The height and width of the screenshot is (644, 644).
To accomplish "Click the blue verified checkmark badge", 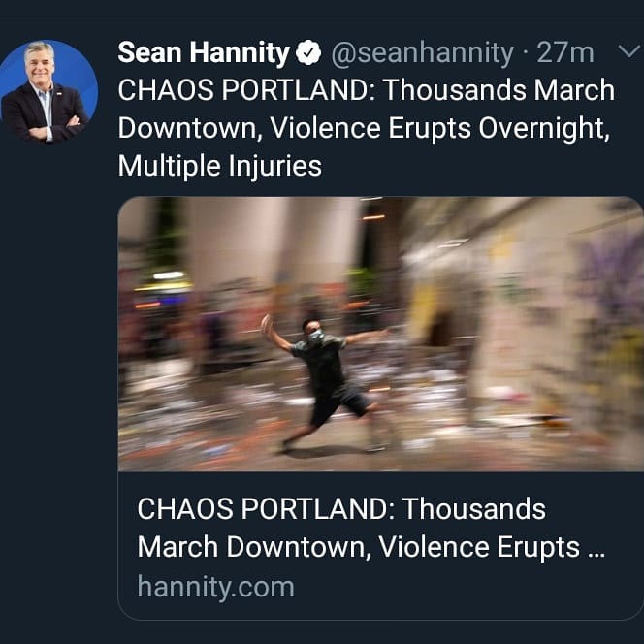I will pyautogui.click(x=308, y=52).
